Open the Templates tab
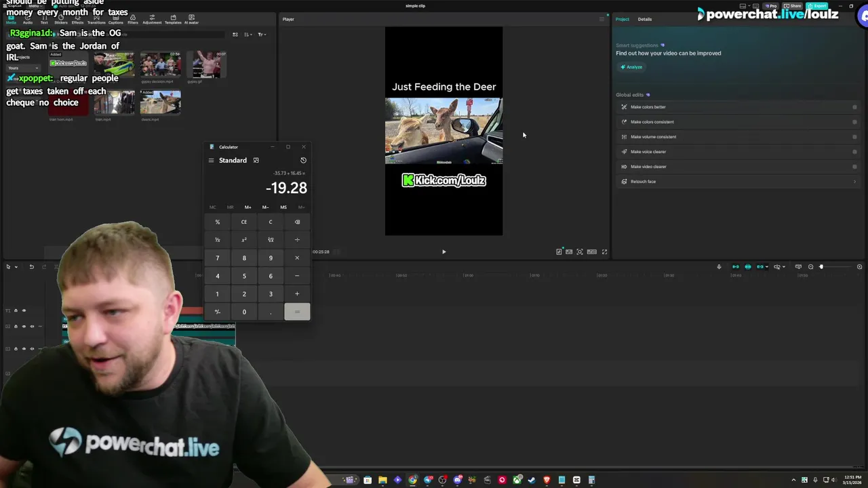Image resolution: width=868 pixels, height=488 pixels. point(173,20)
